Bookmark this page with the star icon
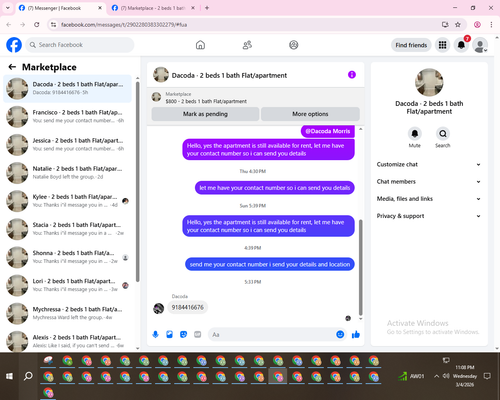This screenshot has width=500, height=400. pos(458,25)
